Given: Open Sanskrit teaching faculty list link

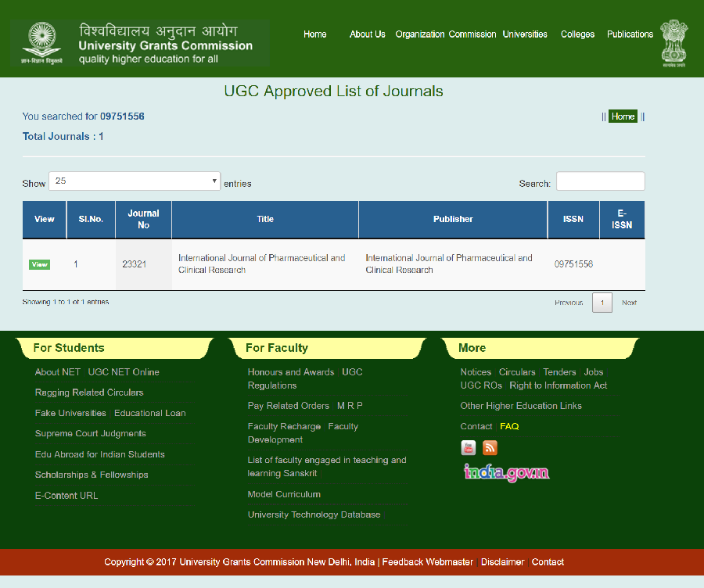Looking at the screenshot, I should coord(327,466).
